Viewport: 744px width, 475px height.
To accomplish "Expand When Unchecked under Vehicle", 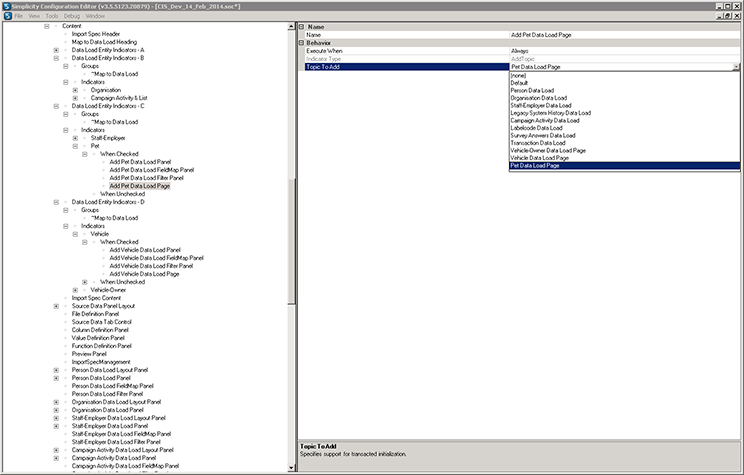I will [84, 282].
